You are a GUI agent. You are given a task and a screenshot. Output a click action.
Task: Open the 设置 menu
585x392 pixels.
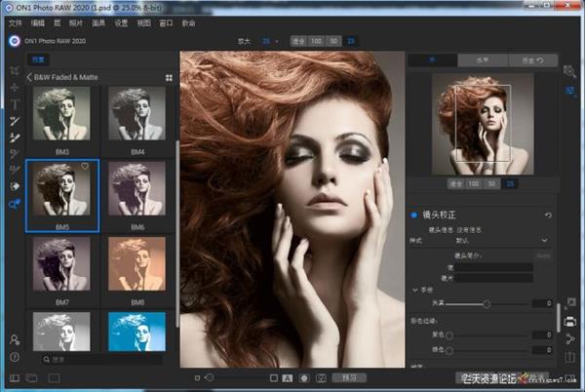point(121,21)
